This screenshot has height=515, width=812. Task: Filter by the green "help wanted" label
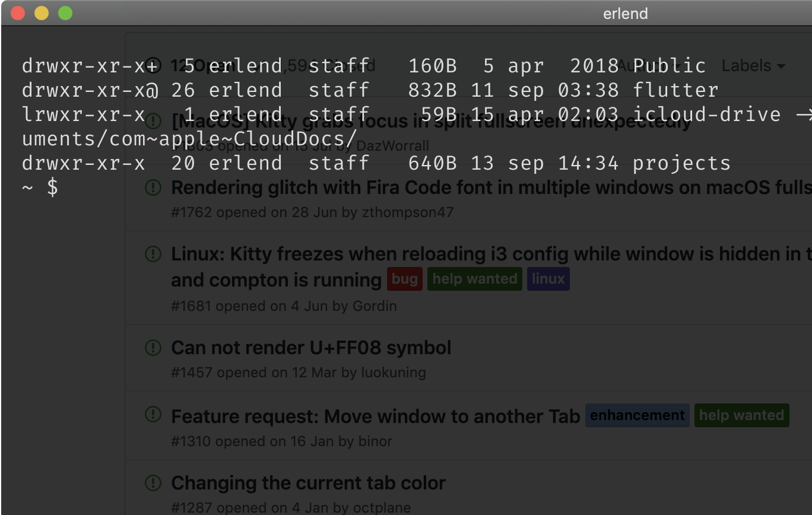[474, 279]
